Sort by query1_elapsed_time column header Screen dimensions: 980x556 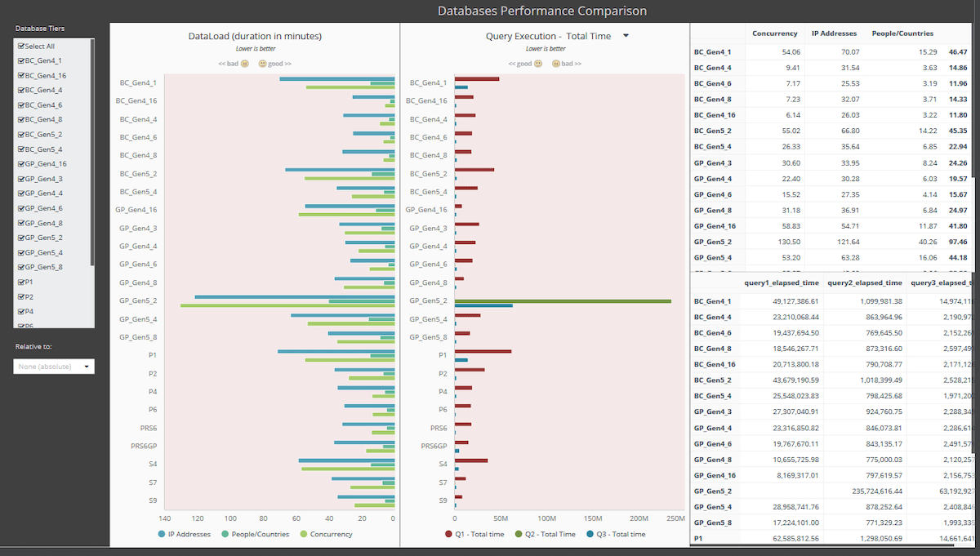pos(782,282)
